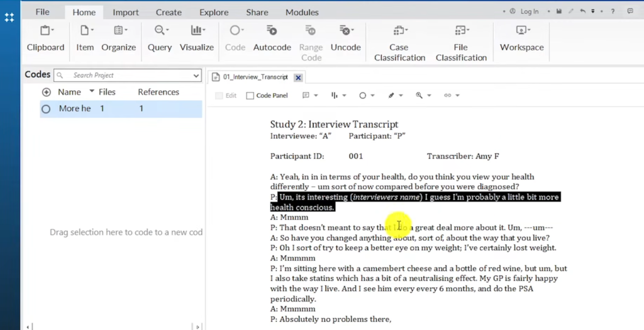Open the highlight dropdown arrow
The width and height of the screenshot is (644, 330).
tap(401, 96)
